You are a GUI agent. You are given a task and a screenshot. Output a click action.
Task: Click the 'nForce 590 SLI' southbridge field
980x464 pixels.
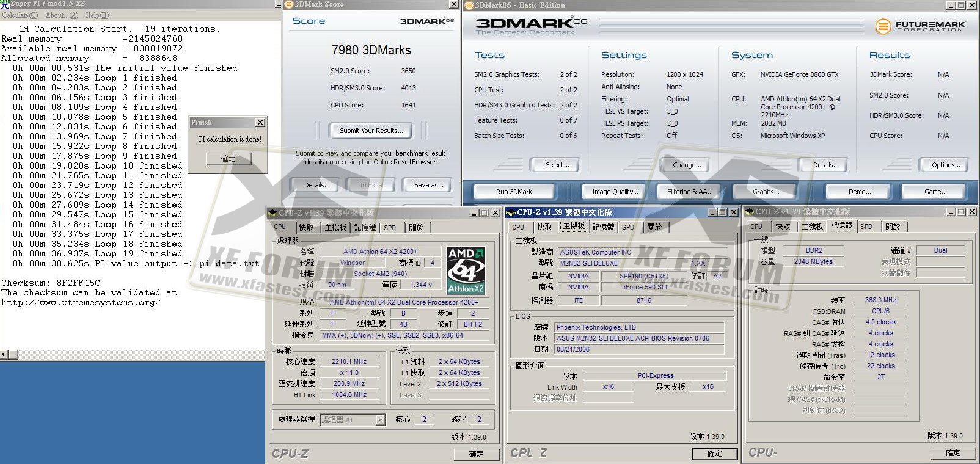pos(644,287)
